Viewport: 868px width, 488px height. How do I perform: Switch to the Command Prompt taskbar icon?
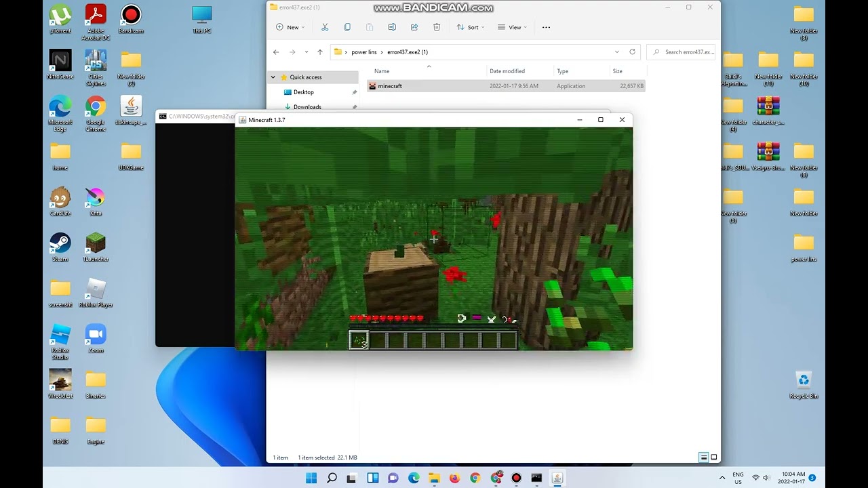pyautogui.click(x=536, y=478)
